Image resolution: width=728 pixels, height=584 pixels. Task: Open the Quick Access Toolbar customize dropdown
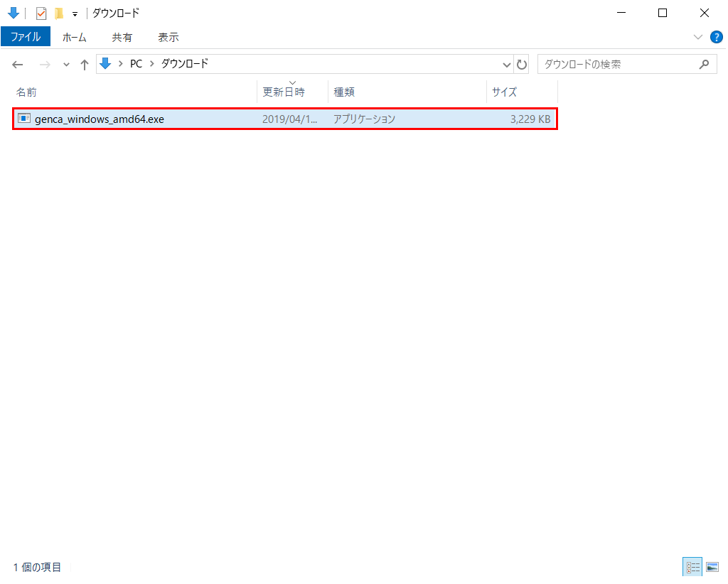75,13
